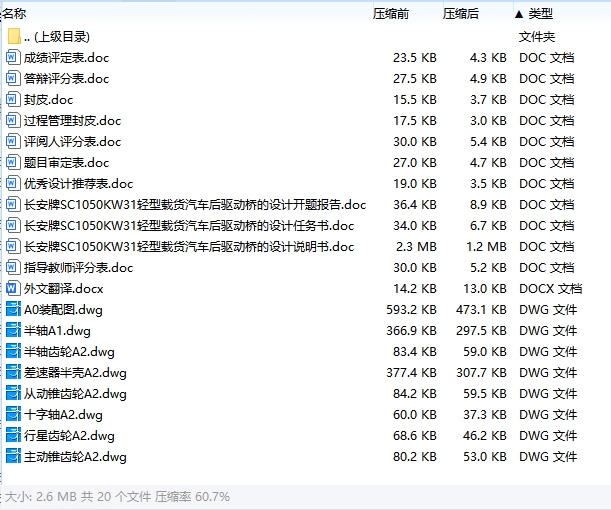Screen dimensions: 611x510
Task: Select the file name 行星齿轮A2.dwg
Action: pyautogui.click(x=69, y=436)
